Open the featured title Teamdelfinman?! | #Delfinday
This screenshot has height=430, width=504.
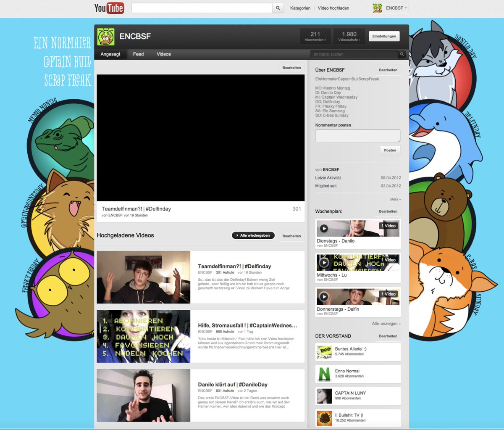[136, 208]
